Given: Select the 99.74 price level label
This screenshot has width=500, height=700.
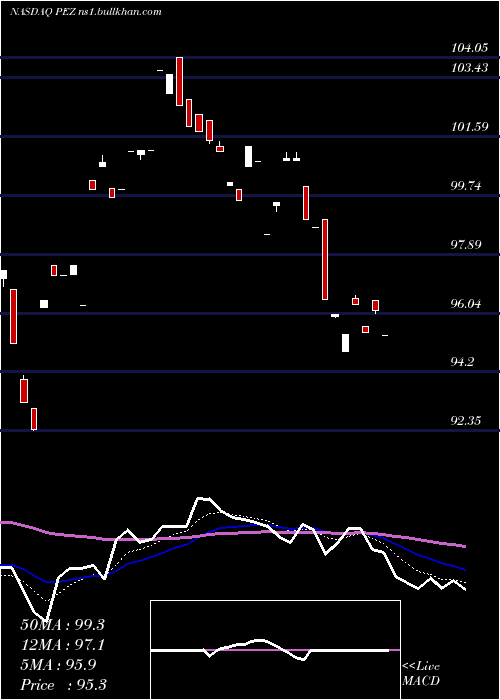Looking at the screenshot, I should [466, 186].
